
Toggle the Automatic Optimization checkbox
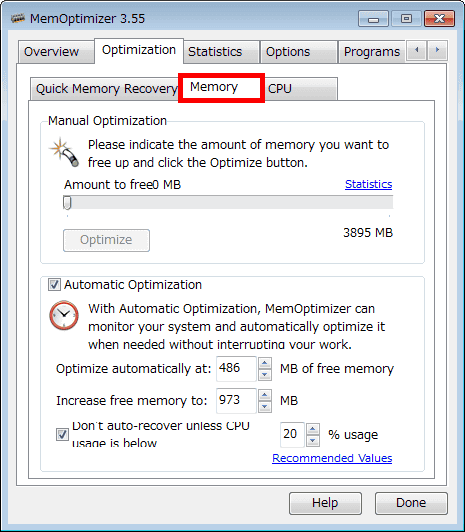pyautogui.click(x=54, y=285)
